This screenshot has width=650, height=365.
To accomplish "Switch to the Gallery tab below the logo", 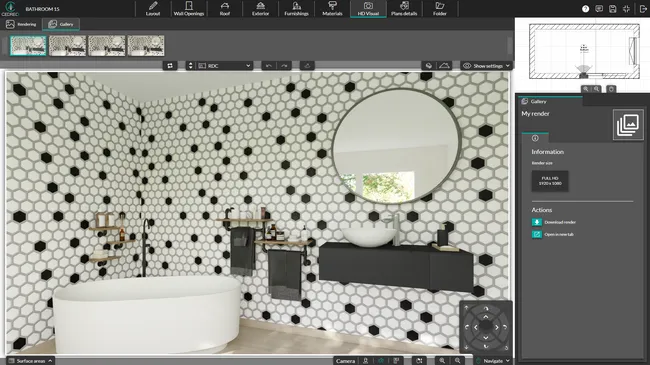I will pos(61,24).
